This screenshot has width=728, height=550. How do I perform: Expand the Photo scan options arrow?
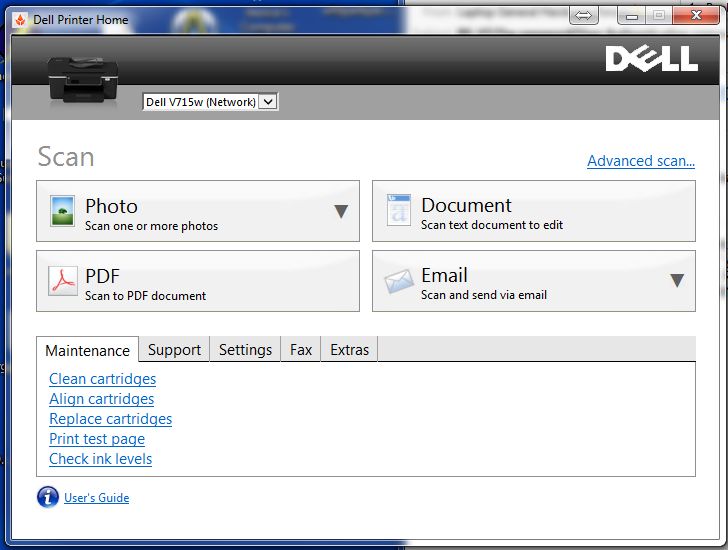pyautogui.click(x=341, y=211)
